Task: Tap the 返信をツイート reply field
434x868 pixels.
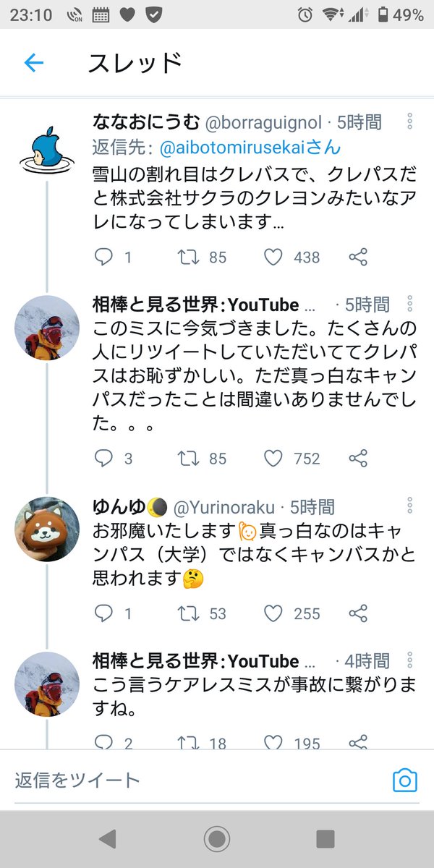Action: click(x=145, y=780)
